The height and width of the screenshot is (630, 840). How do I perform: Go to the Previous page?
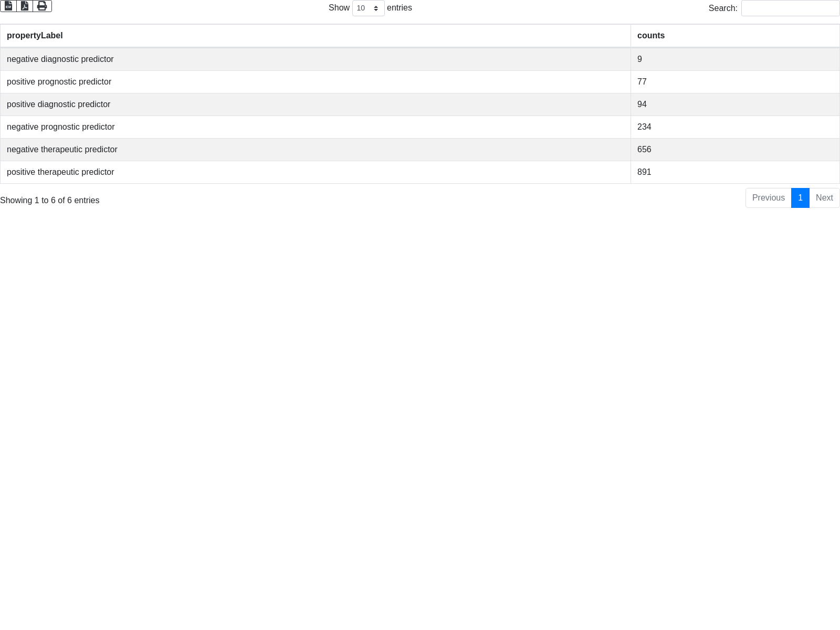768,198
